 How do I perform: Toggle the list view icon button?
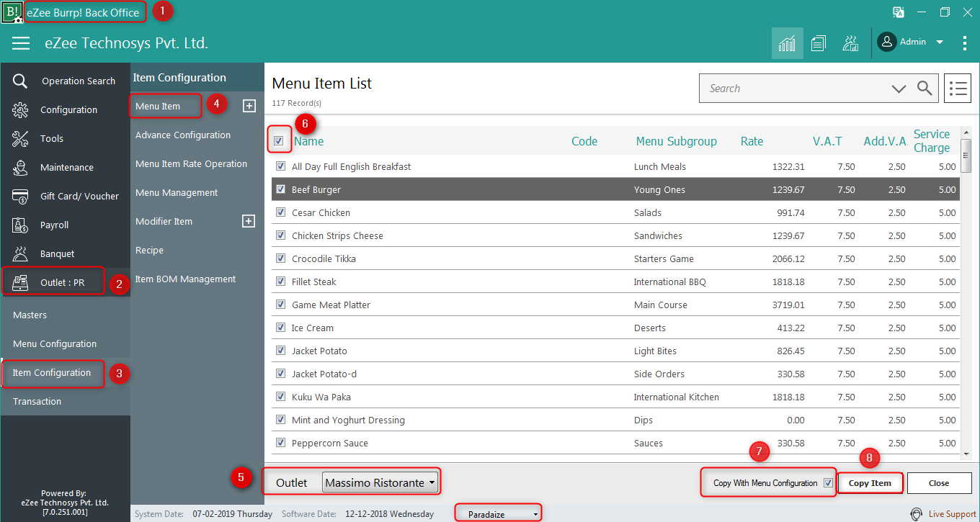(958, 89)
